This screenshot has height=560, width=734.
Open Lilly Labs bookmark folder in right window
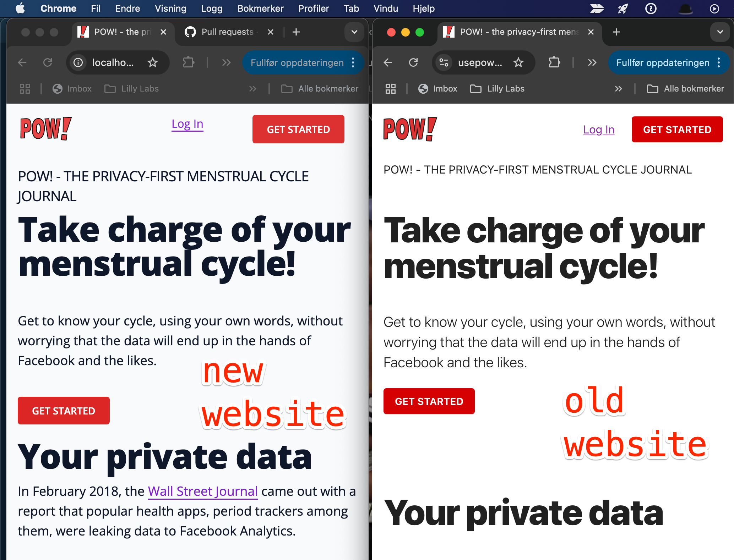click(x=497, y=89)
